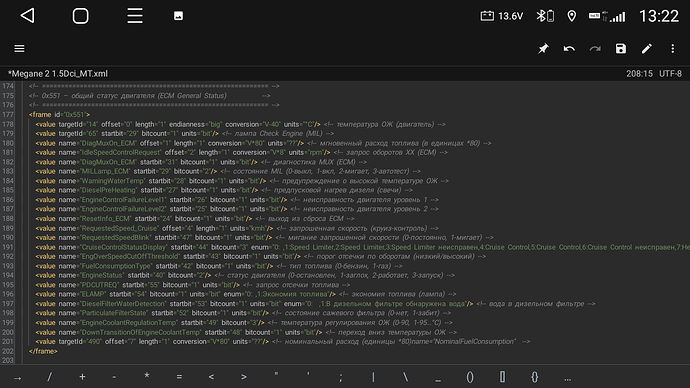The width and height of the screenshot is (690, 388).
Task: Open the hamburger navigation drawer
Action: click(19, 48)
